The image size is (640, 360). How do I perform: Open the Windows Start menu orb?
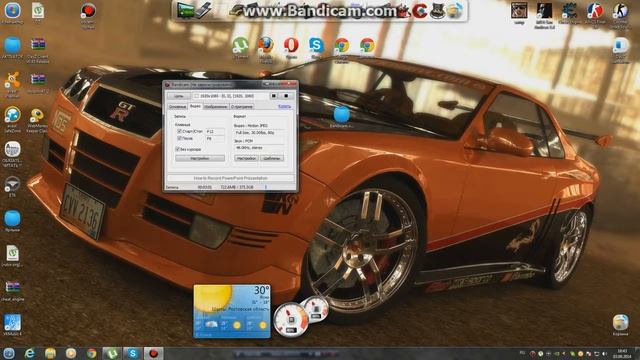coord(9,353)
